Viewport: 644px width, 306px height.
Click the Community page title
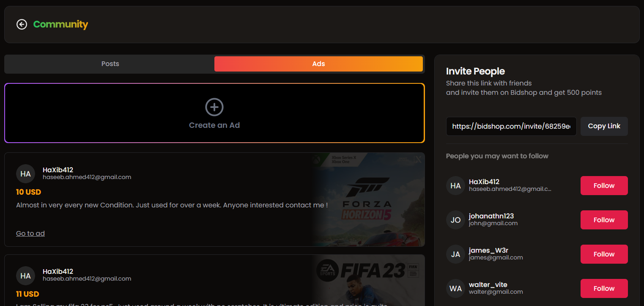tap(60, 25)
